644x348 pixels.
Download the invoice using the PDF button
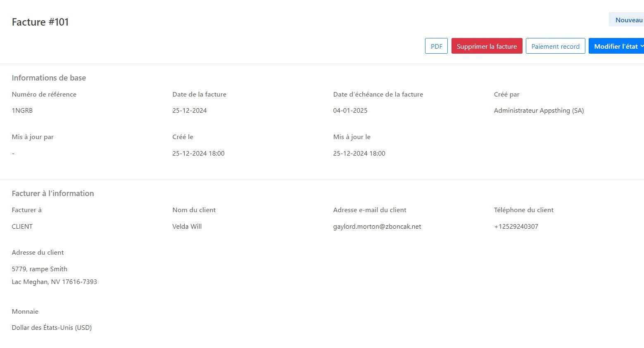click(436, 46)
